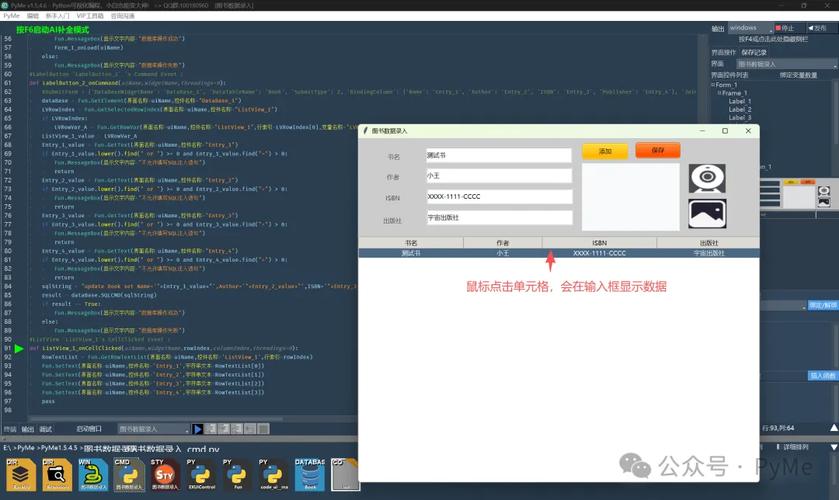Open the PyMe menu

pos(11,16)
